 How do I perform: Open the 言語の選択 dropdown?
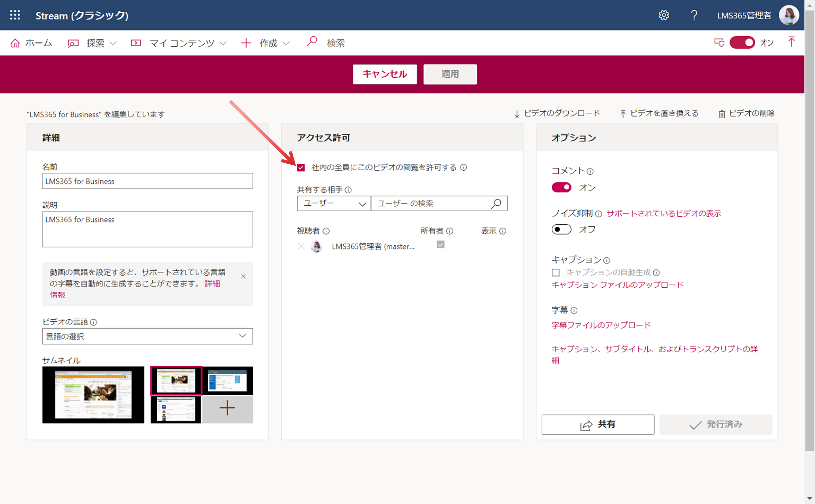(x=147, y=336)
